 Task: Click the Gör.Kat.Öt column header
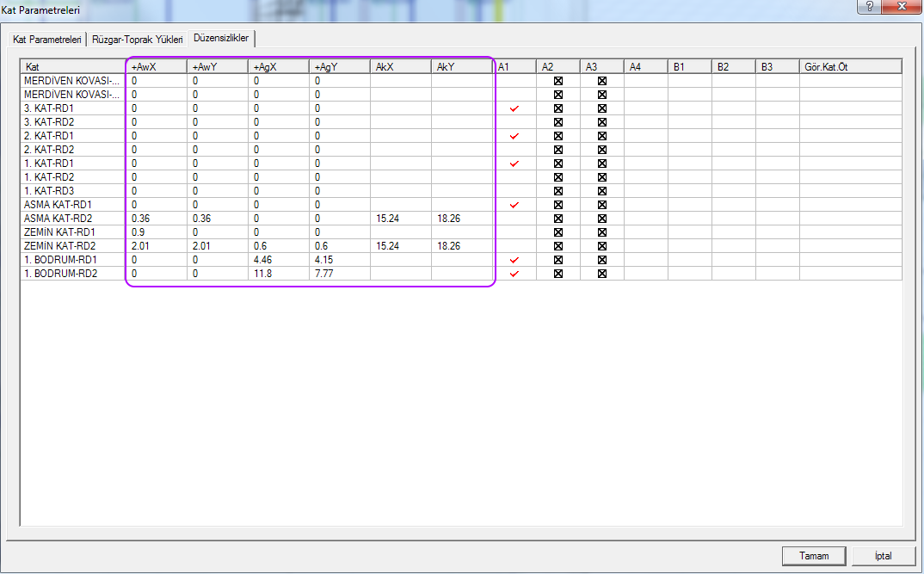[849, 66]
